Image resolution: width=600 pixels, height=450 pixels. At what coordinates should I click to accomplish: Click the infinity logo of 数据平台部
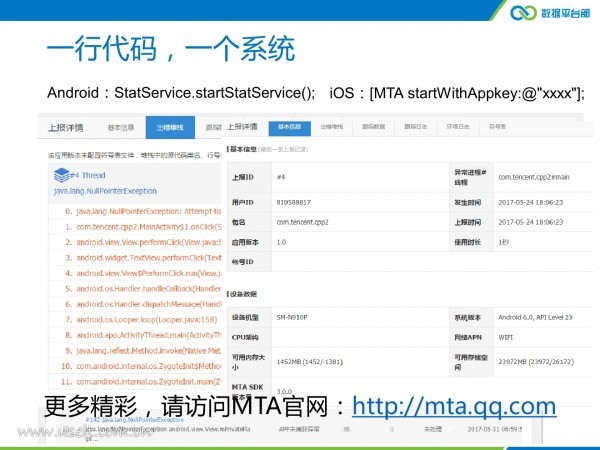pyautogui.click(x=523, y=12)
